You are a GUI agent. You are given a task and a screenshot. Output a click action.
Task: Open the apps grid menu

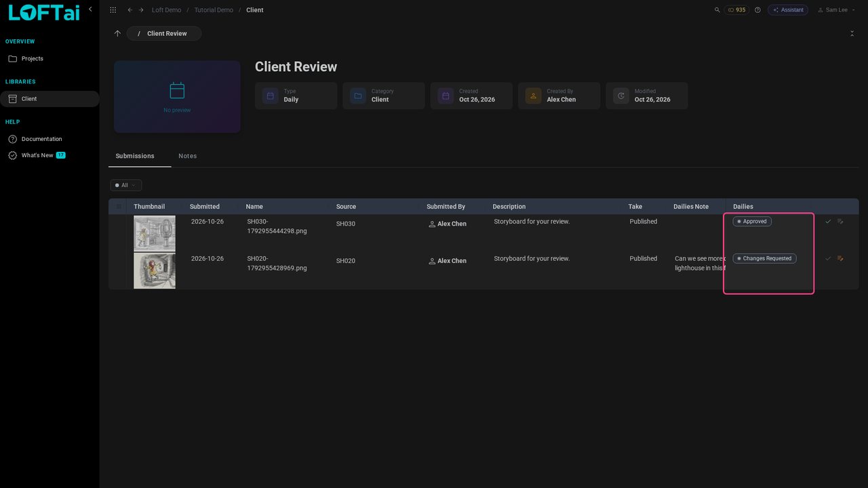113,10
